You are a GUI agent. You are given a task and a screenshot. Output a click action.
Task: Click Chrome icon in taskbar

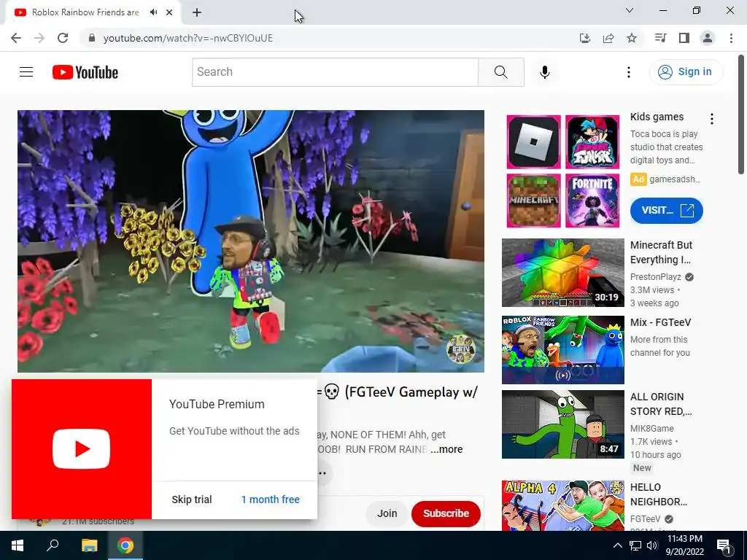(125, 545)
